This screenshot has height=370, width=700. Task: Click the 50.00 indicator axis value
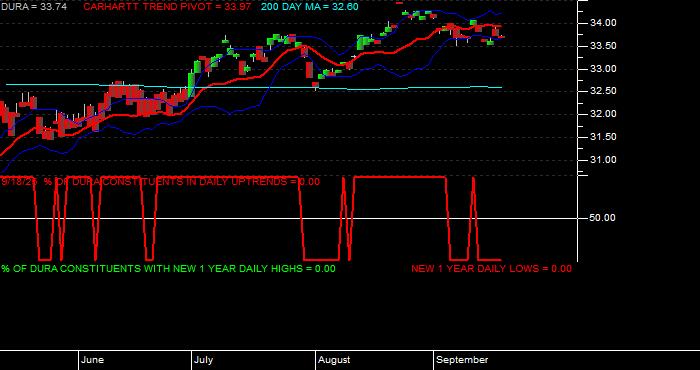click(603, 218)
